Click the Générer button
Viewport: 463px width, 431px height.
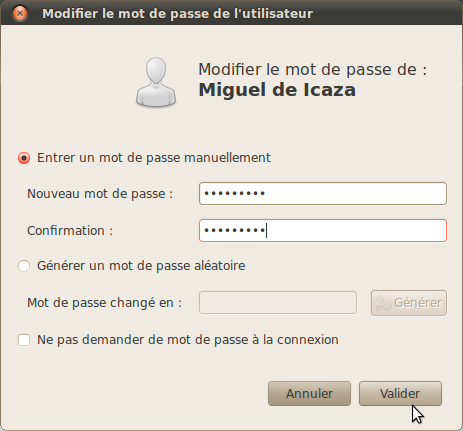coord(409,303)
